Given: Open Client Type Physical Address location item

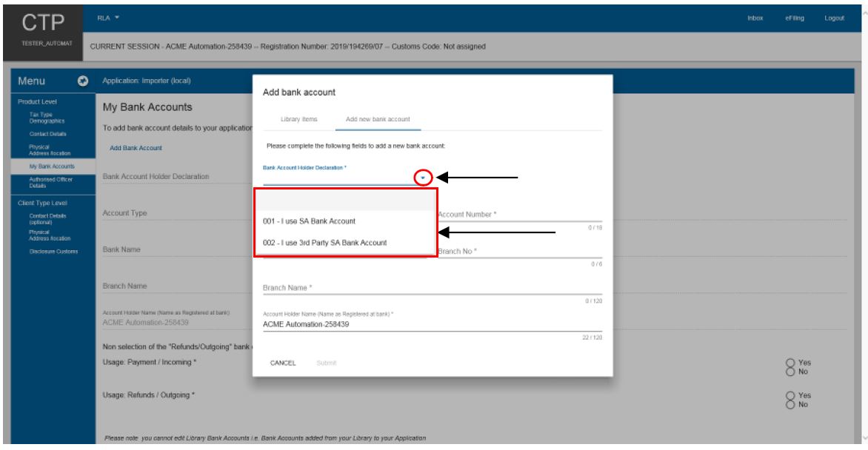Looking at the screenshot, I should pos(50,235).
